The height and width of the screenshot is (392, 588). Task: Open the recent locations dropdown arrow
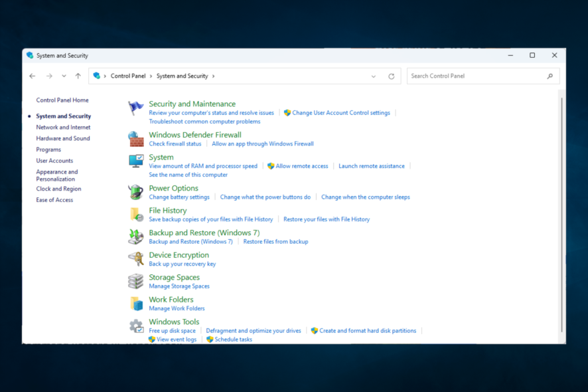coord(64,76)
